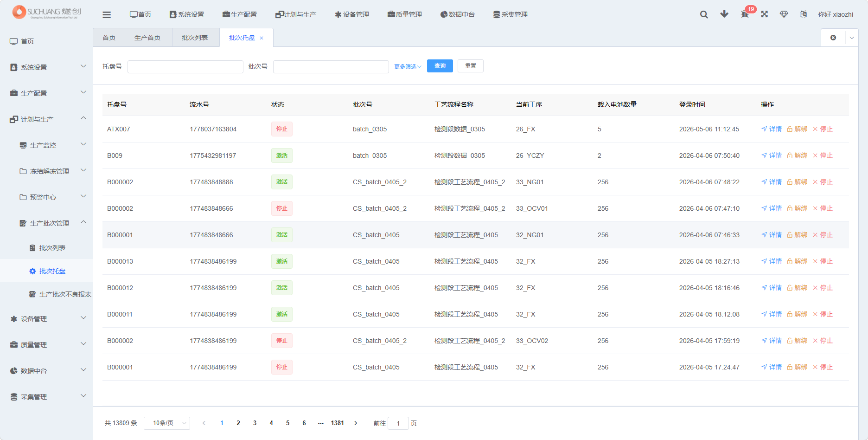Open 详情 for pallet B000012 row

(x=772, y=288)
